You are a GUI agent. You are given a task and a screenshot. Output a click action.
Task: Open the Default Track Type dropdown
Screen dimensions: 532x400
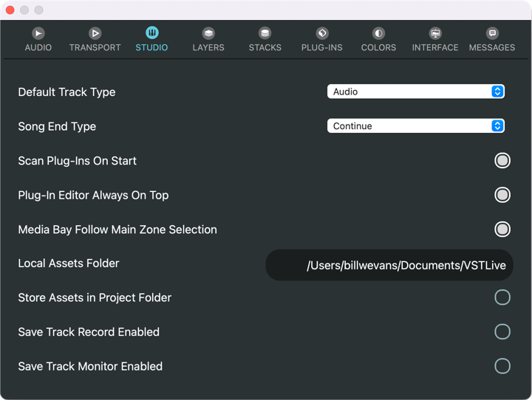415,92
